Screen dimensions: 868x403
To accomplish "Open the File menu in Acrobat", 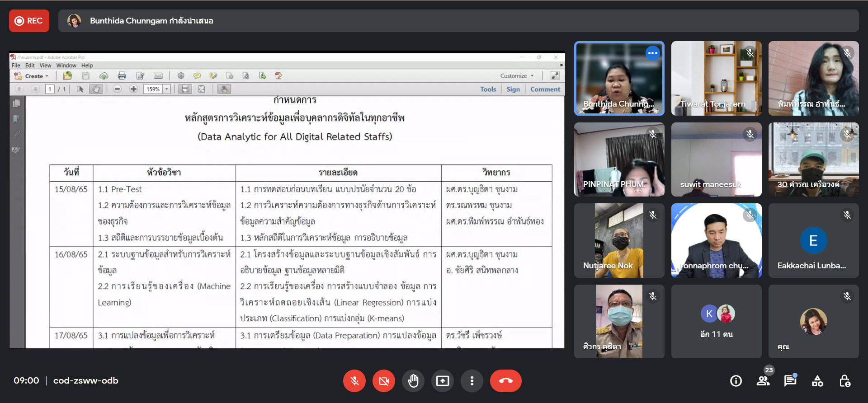I will [x=16, y=66].
